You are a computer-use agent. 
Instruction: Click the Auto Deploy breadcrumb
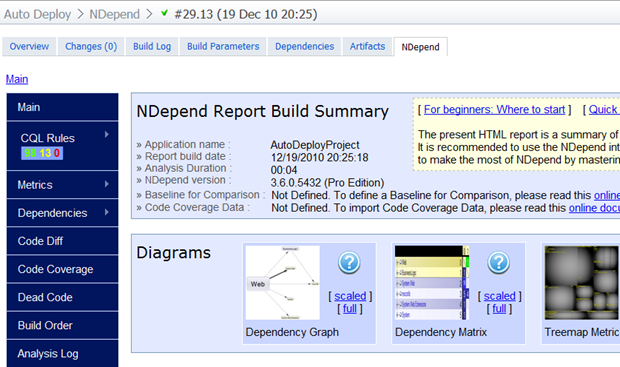(38, 14)
